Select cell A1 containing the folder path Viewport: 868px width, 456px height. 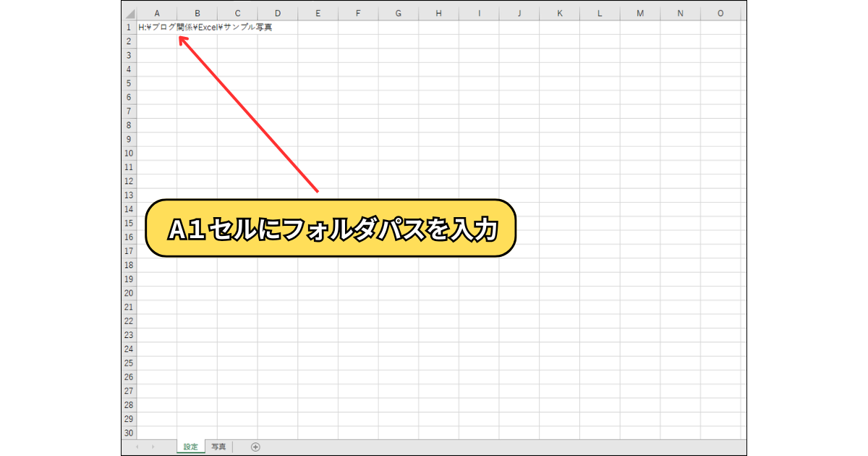tap(156, 28)
